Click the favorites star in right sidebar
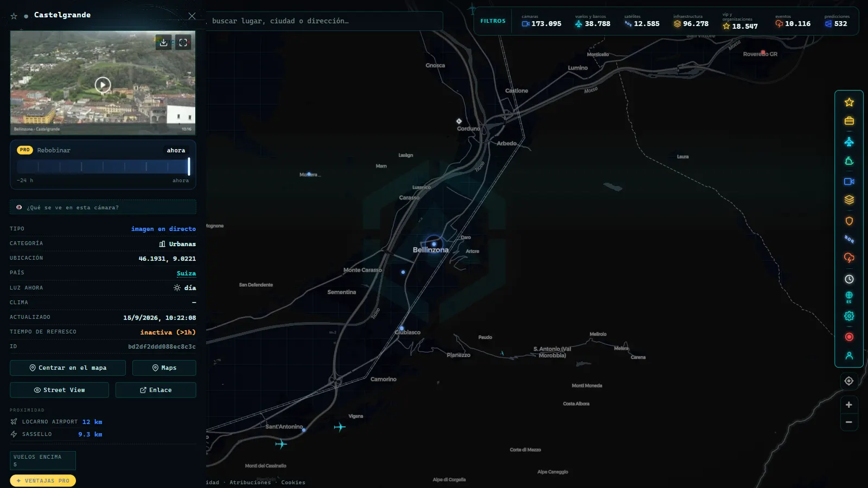 849,102
